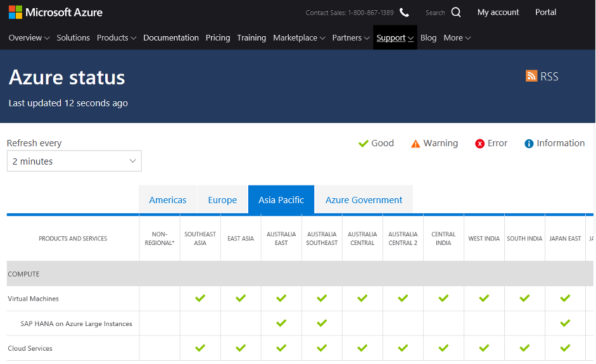Click the Products and Services column header
Viewport: 596px width, 364px height.
73,239
